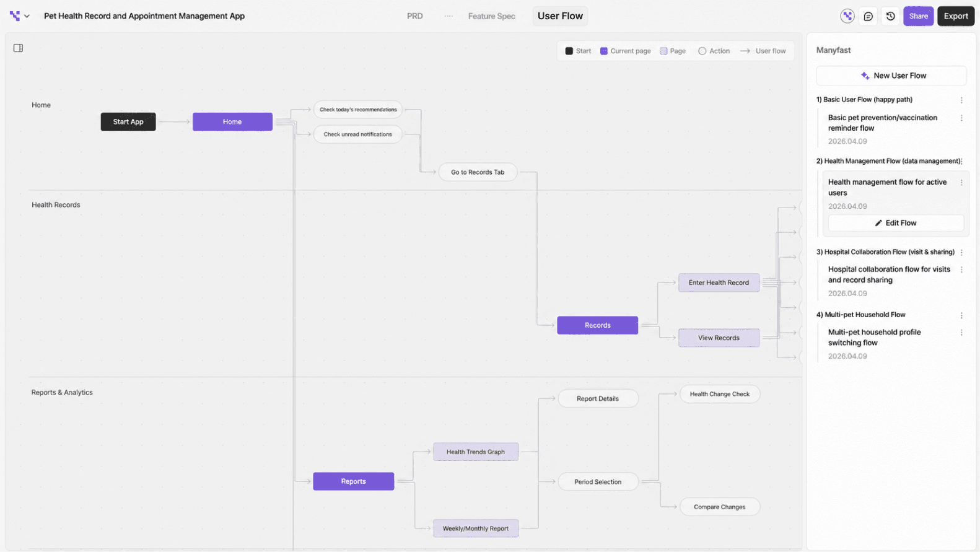Click the Start legend black swatch
Viewport: 980px width, 552px height.
tap(569, 51)
